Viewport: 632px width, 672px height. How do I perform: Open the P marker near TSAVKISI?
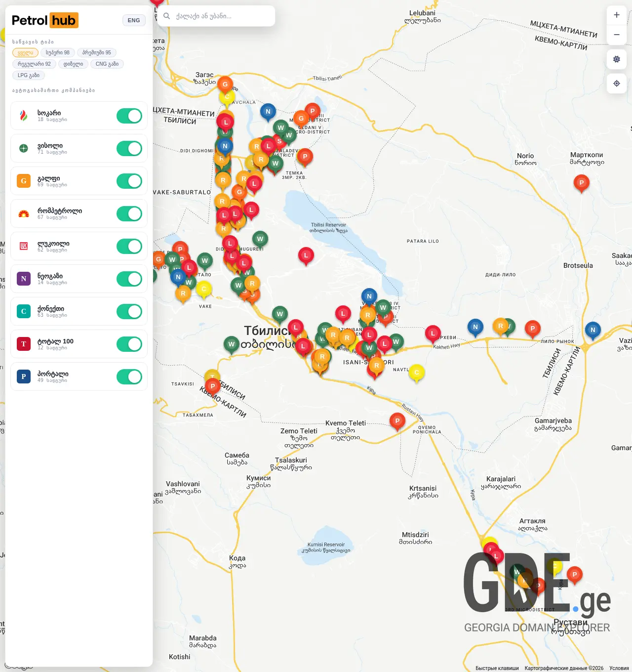[213, 387]
